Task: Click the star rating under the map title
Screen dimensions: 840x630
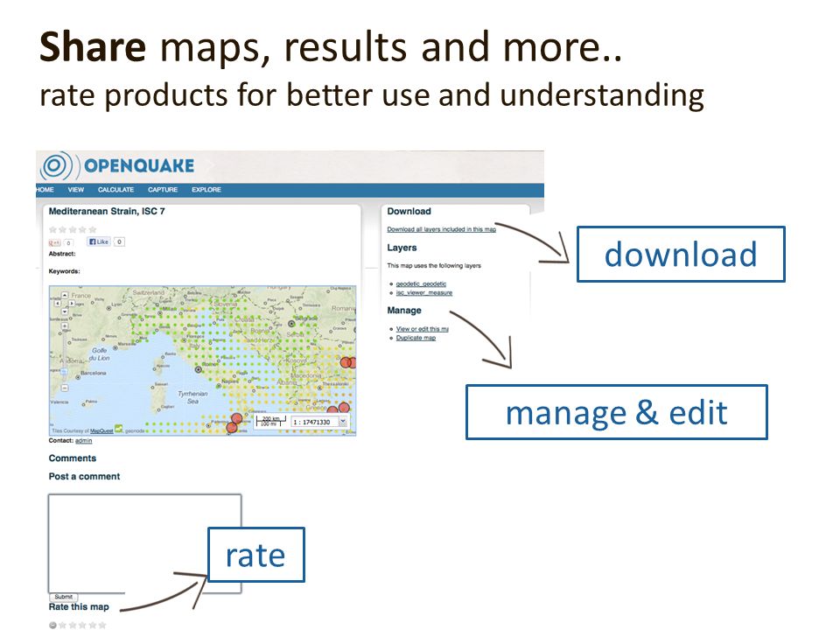Action: (73, 230)
